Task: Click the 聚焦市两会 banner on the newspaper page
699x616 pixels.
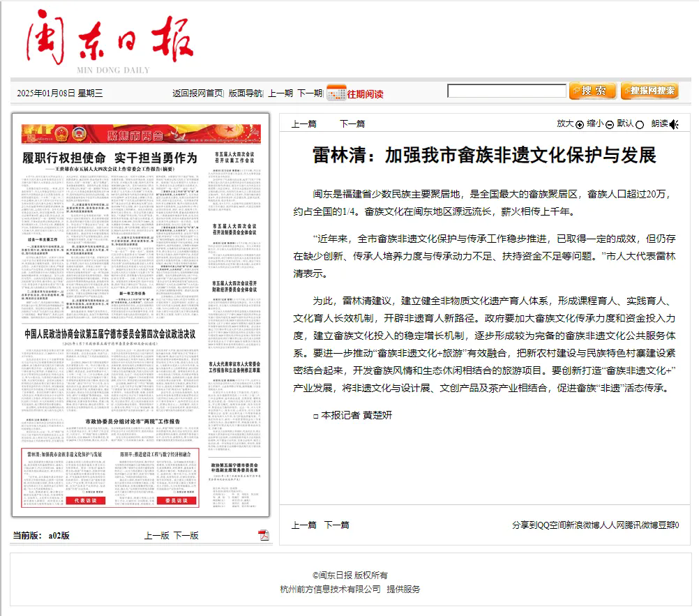Action: tap(141, 134)
